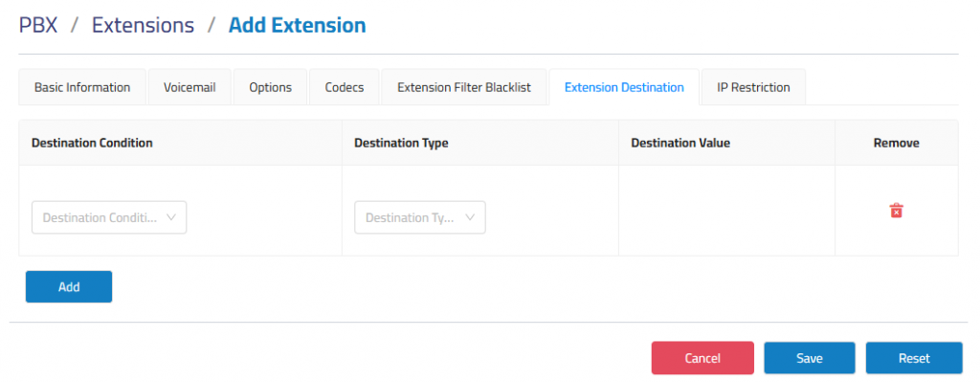Go to the Options tab

[x=271, y=87]
